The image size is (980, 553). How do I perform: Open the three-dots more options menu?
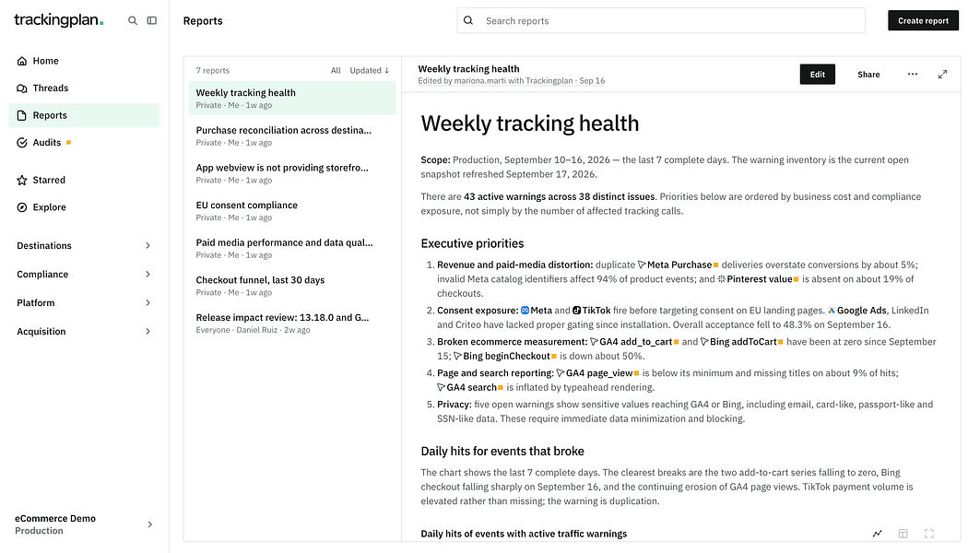[913, 75]
